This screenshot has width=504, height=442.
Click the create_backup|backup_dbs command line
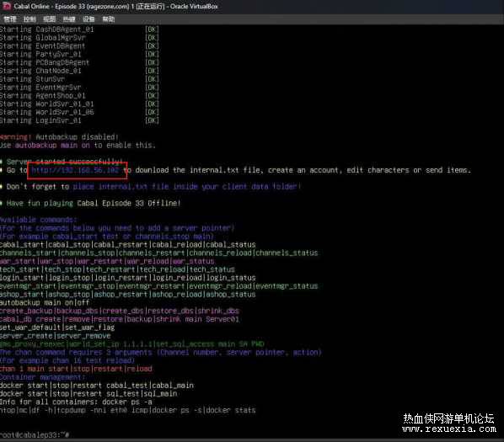pyautogui.click(x=120, y=312)
